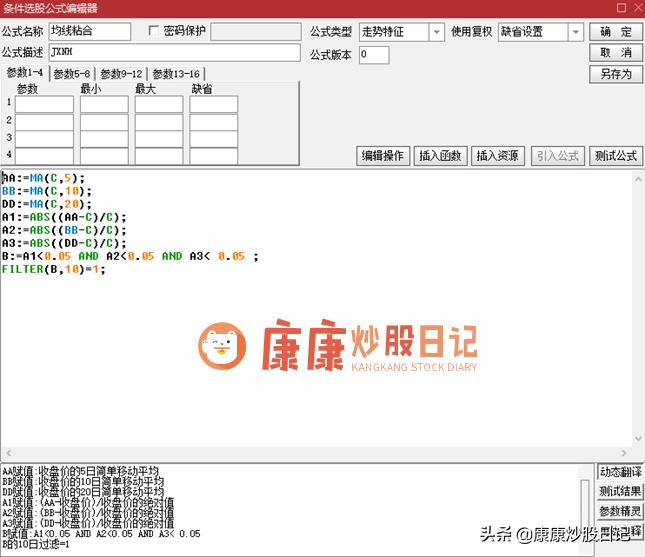This screenshot has width=645, height=557.
Task: Click the 插入资源 button
Action: pyautogui.click(x=497, y=156)
